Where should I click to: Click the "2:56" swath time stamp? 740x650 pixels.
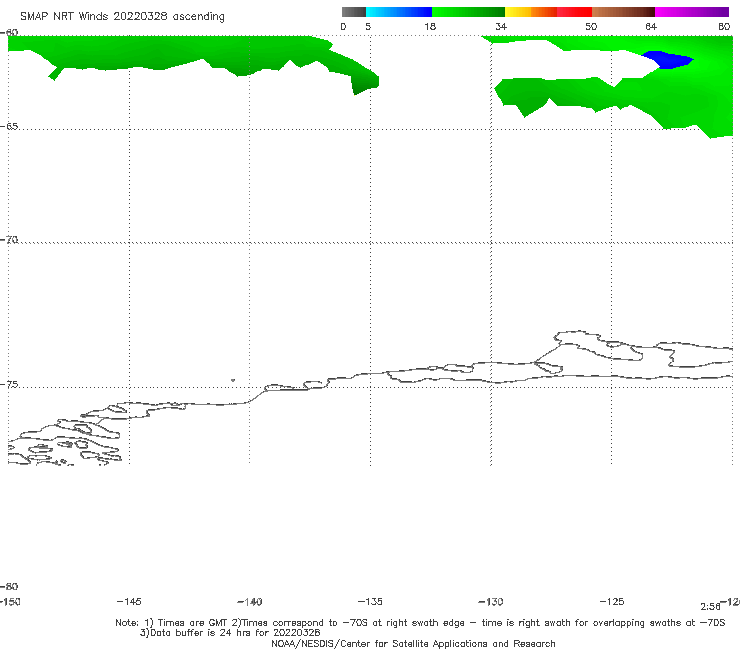pyautogui.click(x=710, y=607)
